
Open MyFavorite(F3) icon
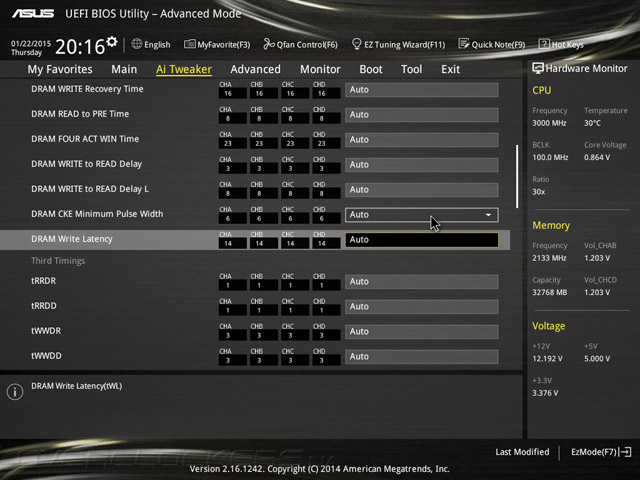tap(189, 44)
